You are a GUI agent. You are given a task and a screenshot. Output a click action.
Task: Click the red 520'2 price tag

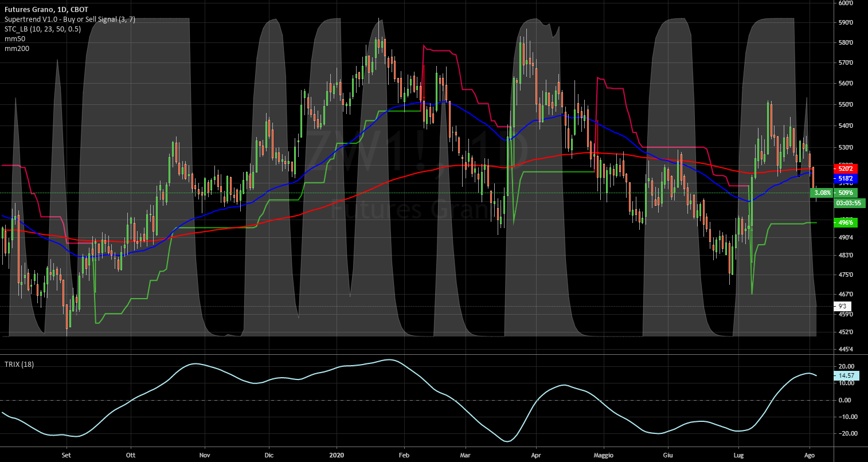coord(846,169)
